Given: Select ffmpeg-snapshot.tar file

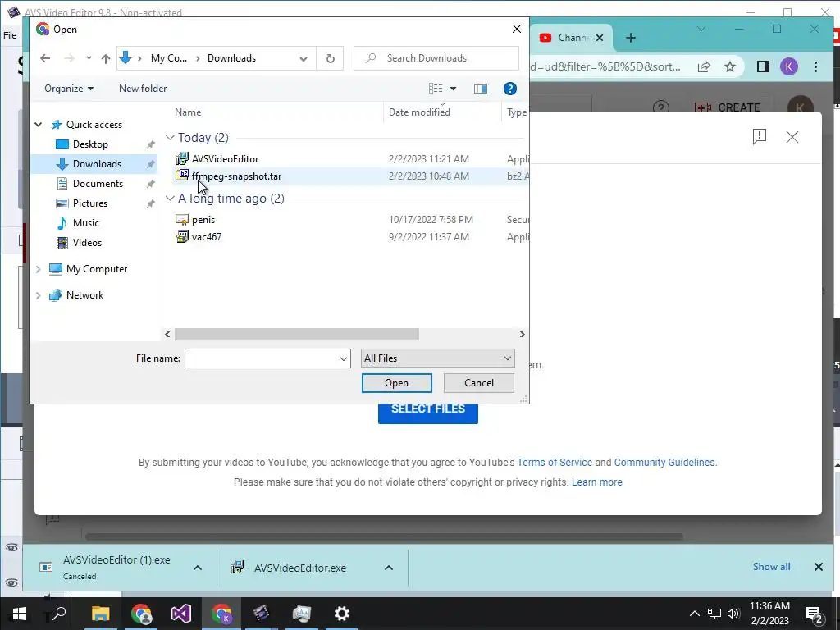Looking at the screenshot, I should coord(236,176).
